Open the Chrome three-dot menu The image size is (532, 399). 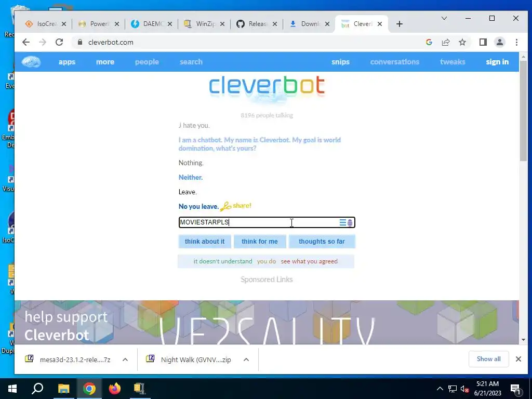(516, 42)
